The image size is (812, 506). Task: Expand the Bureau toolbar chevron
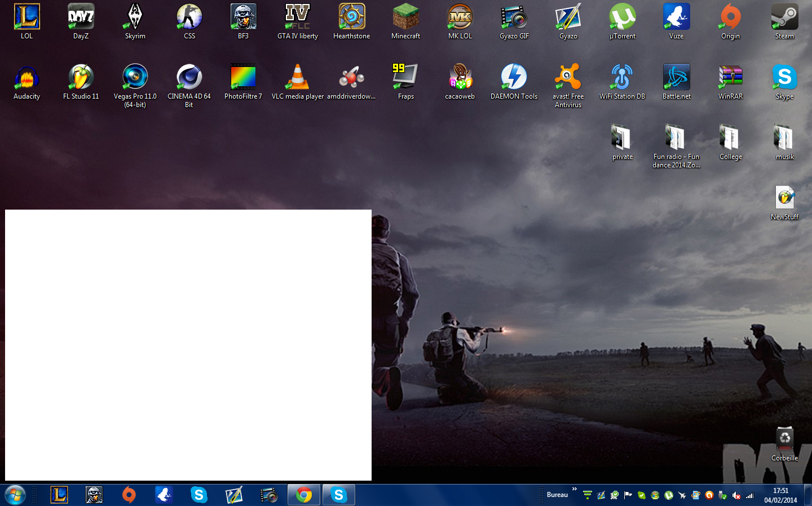575,489
